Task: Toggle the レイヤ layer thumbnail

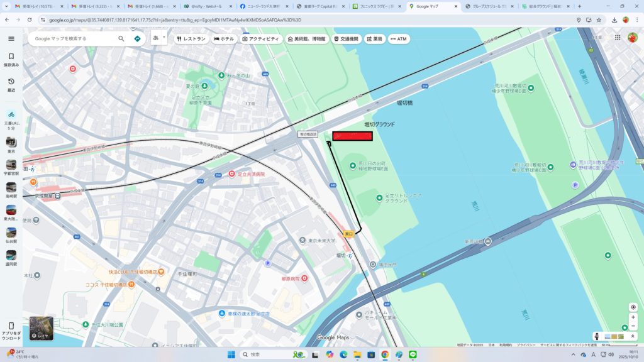Action: click(42, 328)
